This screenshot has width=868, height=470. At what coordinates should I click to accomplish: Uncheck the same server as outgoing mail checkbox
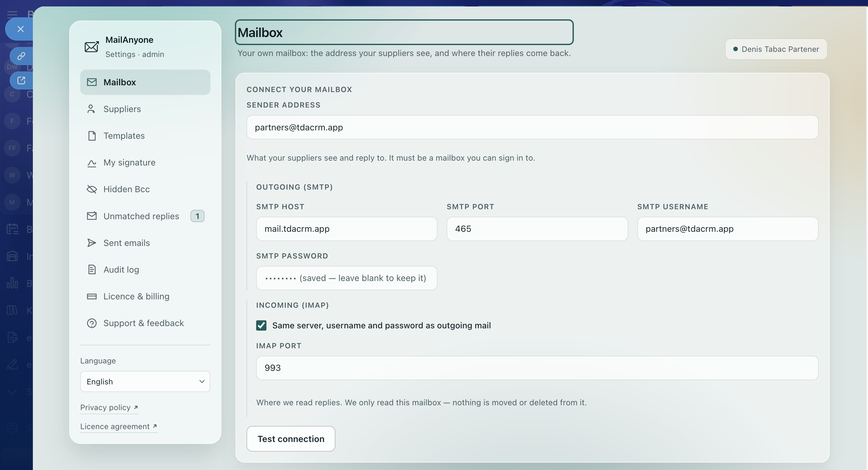(261, 325)
